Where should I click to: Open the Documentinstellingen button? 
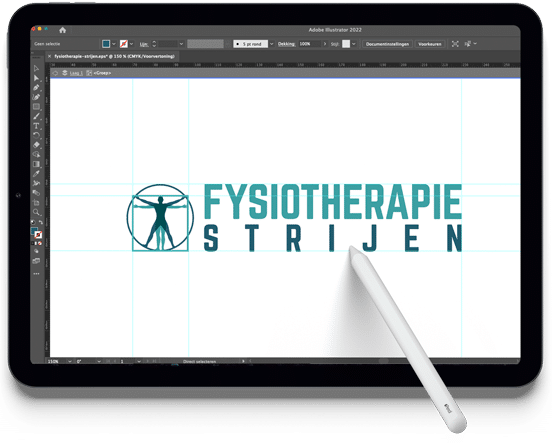pyautogui.click(x=387, y=44)
